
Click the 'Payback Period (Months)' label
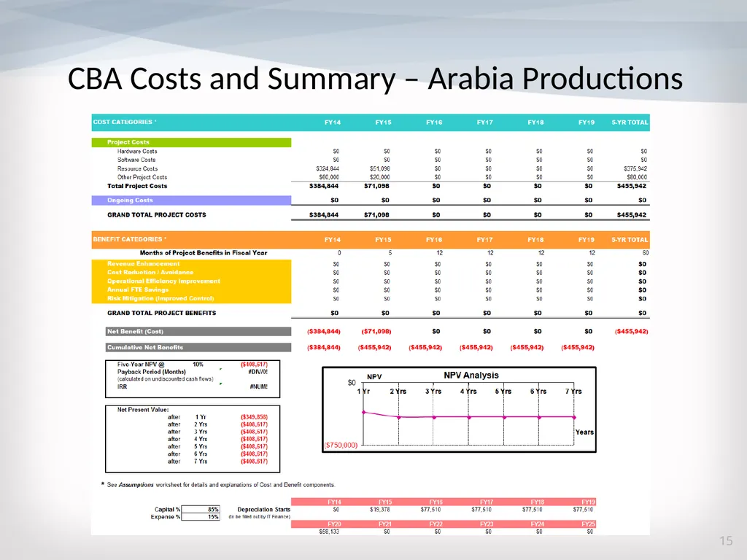click(151, 372)
